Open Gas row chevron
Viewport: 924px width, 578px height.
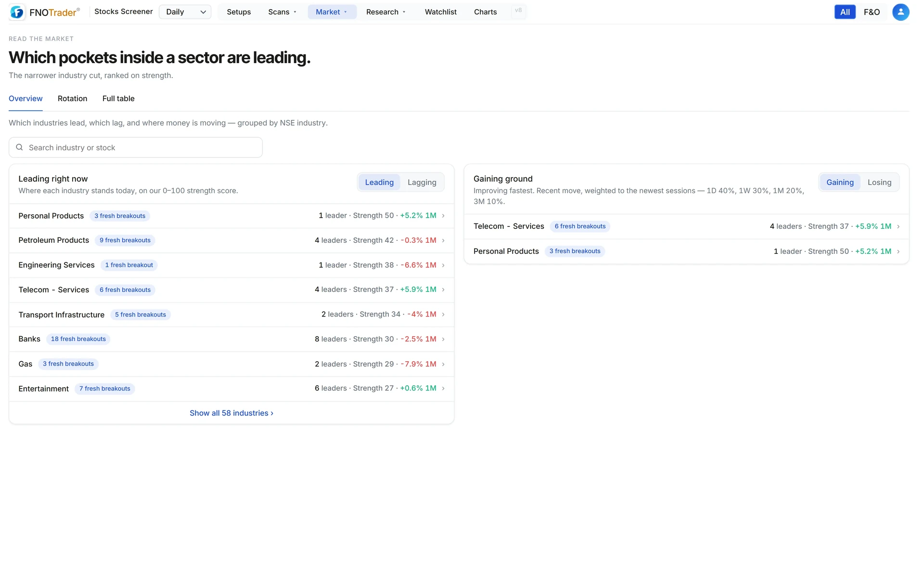(443, 364)
